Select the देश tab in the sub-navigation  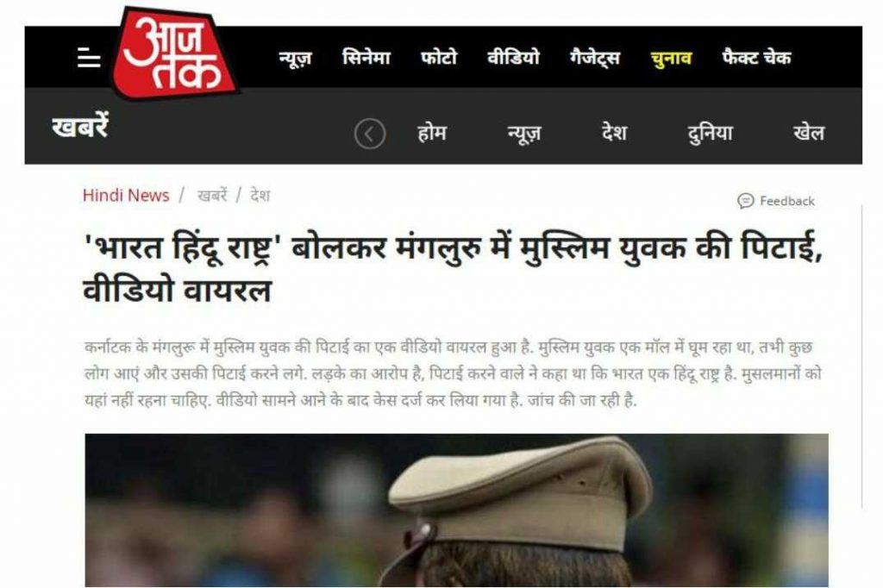pos(614,133)
